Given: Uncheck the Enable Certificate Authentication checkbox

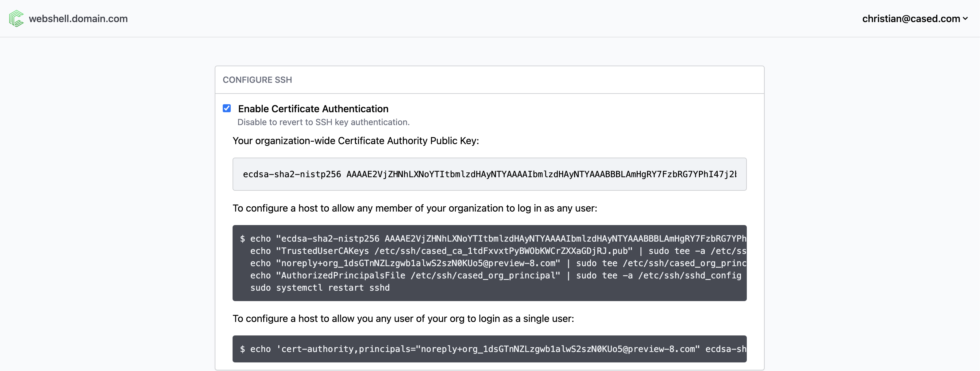Looking at the screenshot, I should point(227,108).
